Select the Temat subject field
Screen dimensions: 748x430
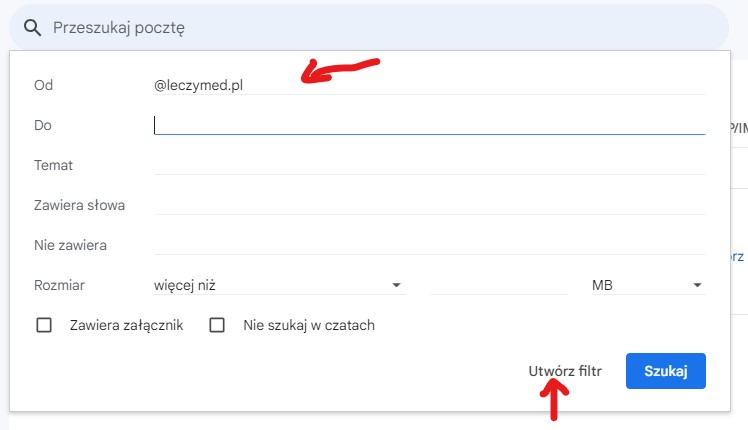pyautogui.click(x=429, y=165)
